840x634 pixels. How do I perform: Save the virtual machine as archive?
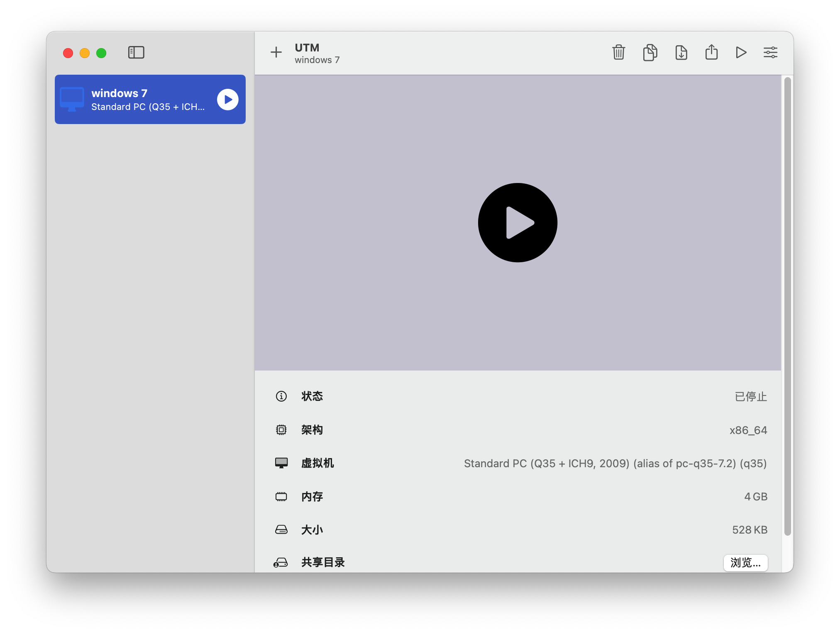point(681,52)
